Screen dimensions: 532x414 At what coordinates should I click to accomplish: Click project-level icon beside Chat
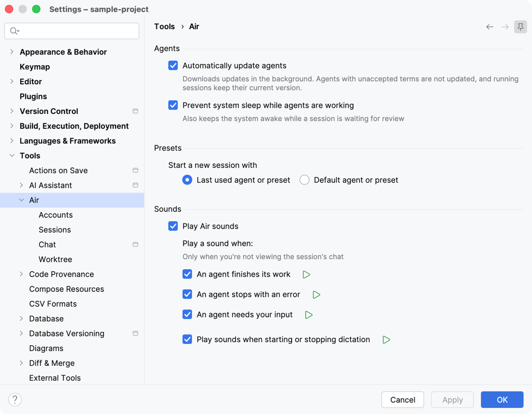136,244
